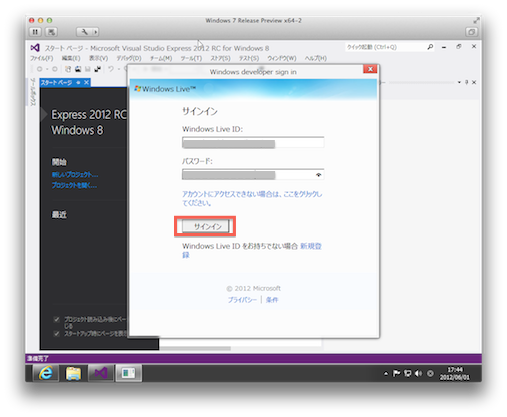Expand the Navigate Backward history dropdown arrow
This screenshot has height=417, width=507.
pyautogui.click(x=47, y=69)
